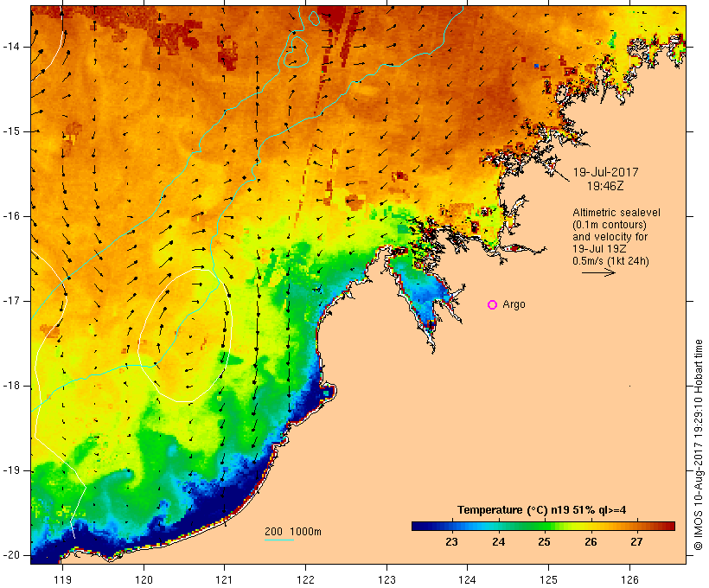The width and height of the screenshot is (709, 588).
Task: Click the 24 degree colorbar label
Action: [498, 542]
